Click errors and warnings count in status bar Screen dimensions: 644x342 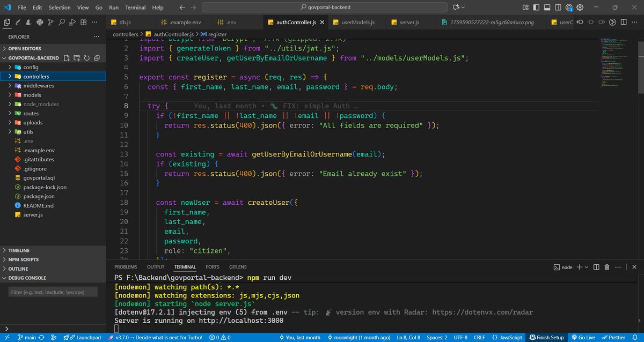coord(220,338)
